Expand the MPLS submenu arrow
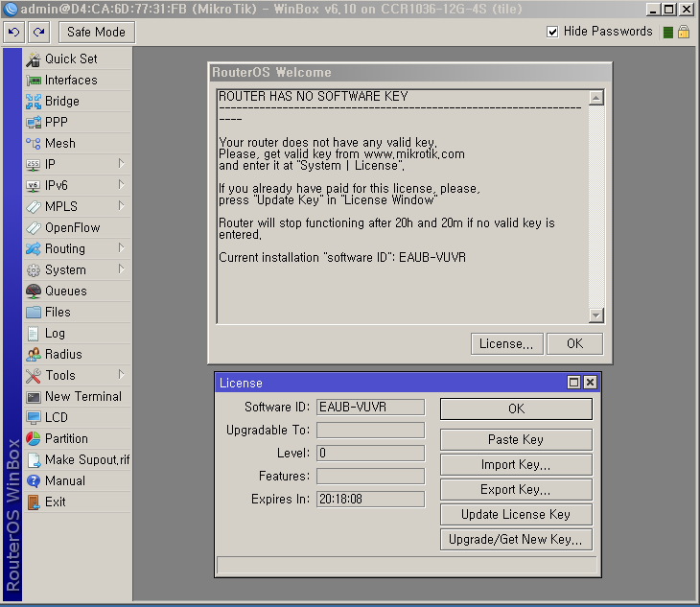Screen dimensions: 700x607 coord(122,206)
